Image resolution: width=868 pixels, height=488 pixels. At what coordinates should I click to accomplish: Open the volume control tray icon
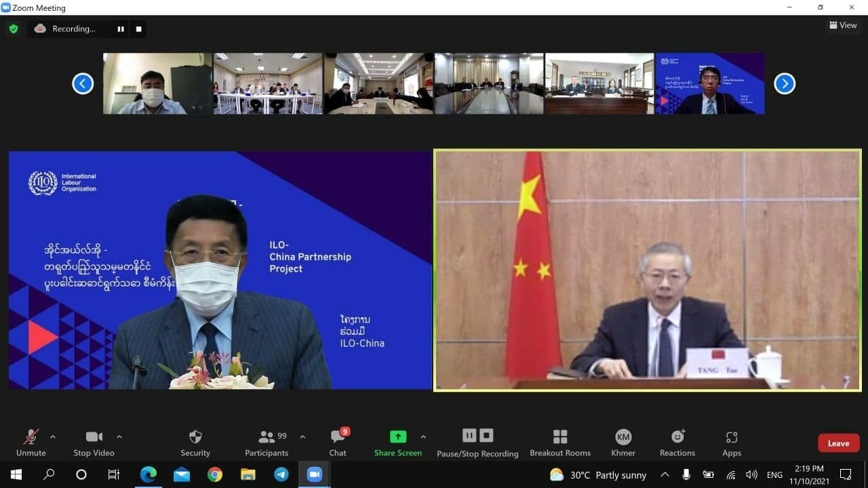coord(751,474)
